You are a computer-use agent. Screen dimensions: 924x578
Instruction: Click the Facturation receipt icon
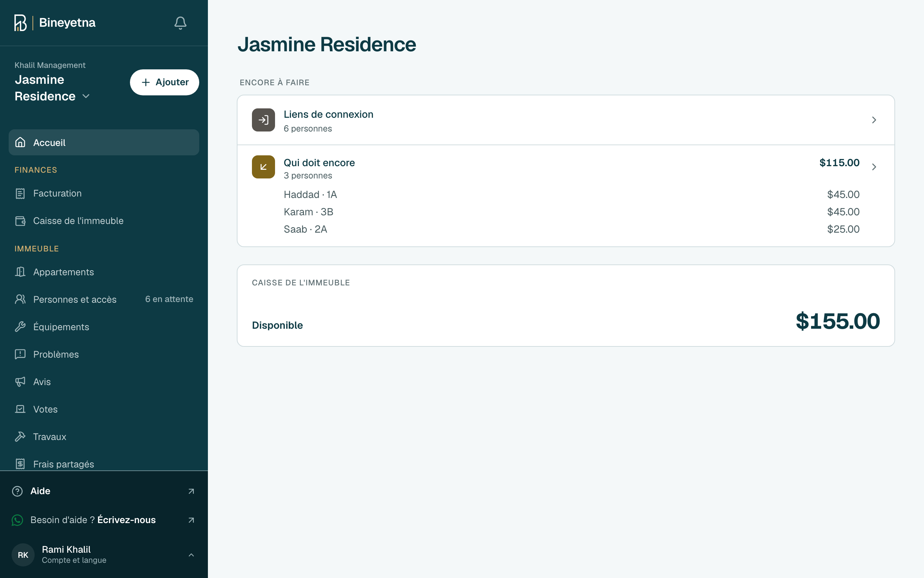[x=20, y=193]
